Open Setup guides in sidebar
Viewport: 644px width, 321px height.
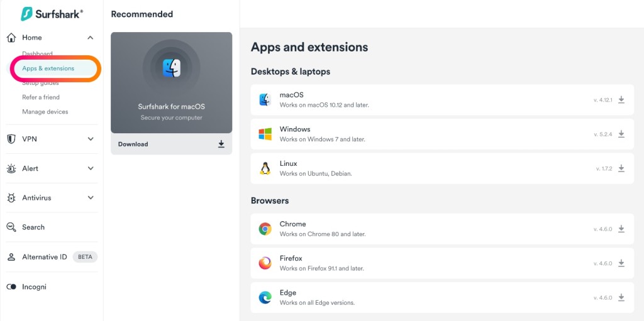tap(40, 83)
